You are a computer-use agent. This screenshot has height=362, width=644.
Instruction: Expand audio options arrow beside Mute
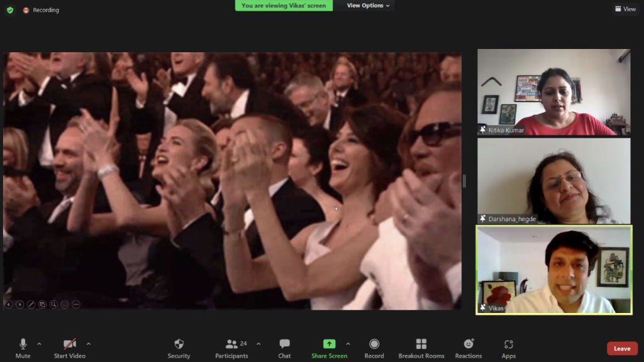(x=39, y=344)
